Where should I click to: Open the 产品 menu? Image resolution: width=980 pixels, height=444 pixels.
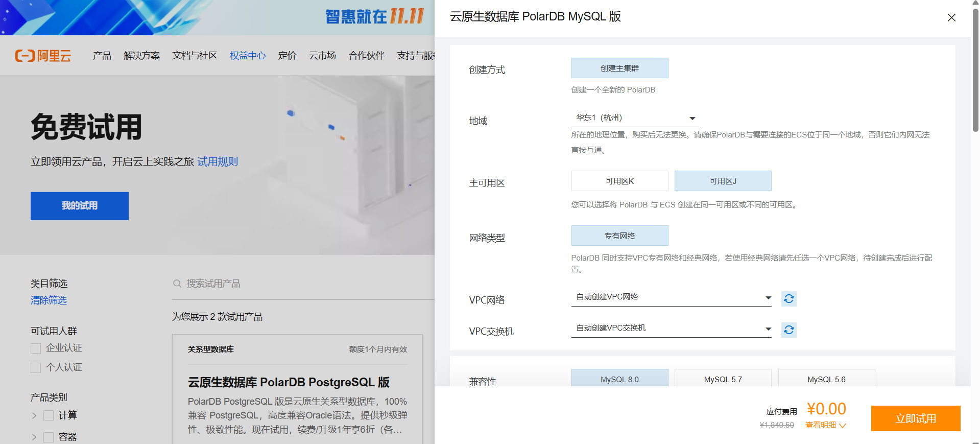point(102,56)
